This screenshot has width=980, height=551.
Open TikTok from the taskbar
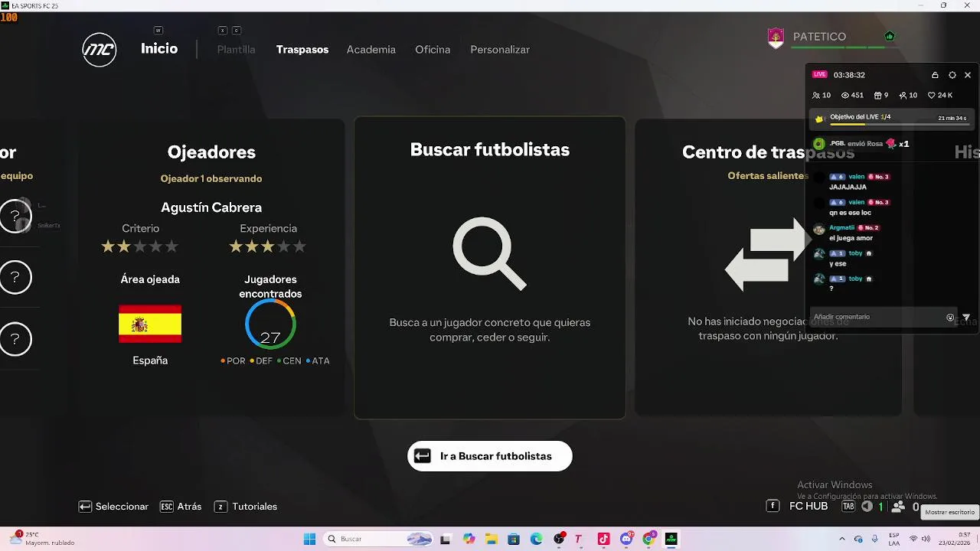603,539
